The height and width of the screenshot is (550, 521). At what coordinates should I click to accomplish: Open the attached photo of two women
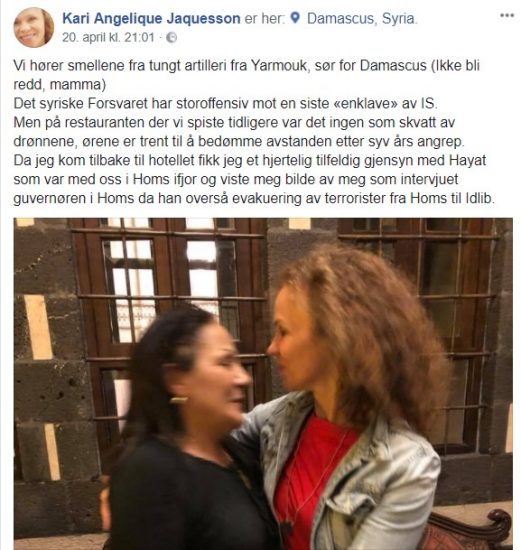(x=263, y=383)
